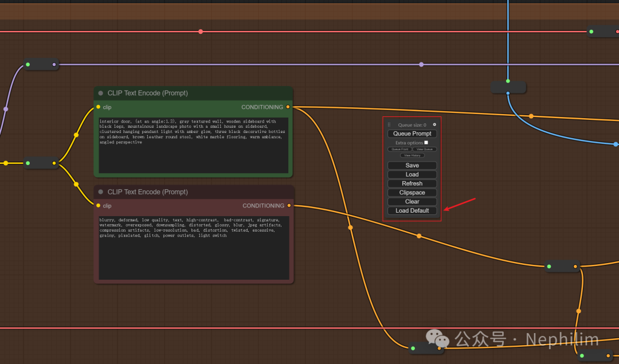The image size is (619, 364).
Task: Select midpoint on yellow link to the red node's clip port
Action: (x=76, y=185)
